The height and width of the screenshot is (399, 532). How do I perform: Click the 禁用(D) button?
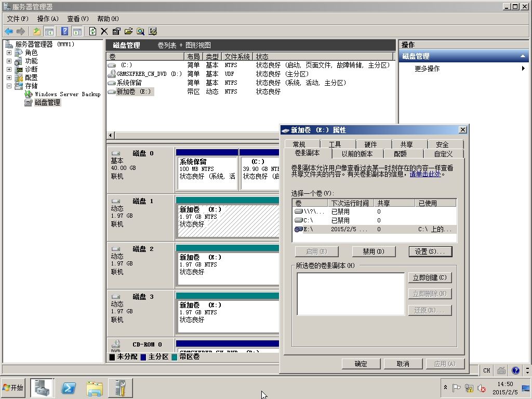[373, 251]
